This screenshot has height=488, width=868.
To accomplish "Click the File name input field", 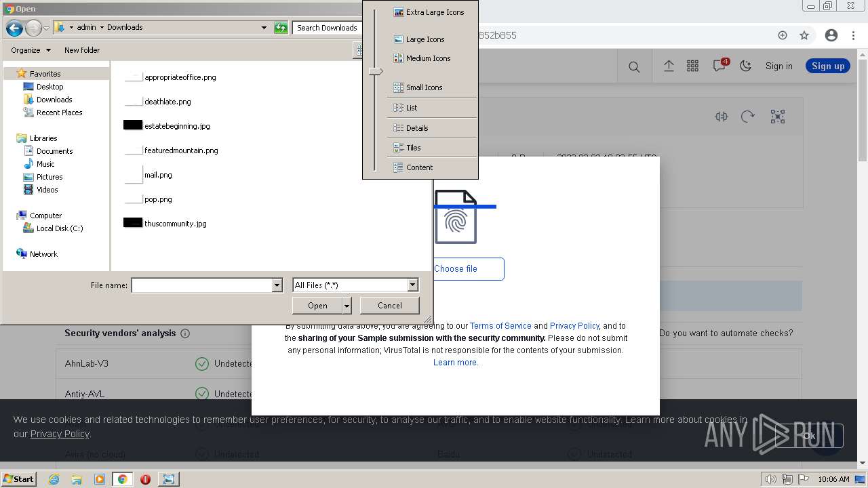I will 201,285.
